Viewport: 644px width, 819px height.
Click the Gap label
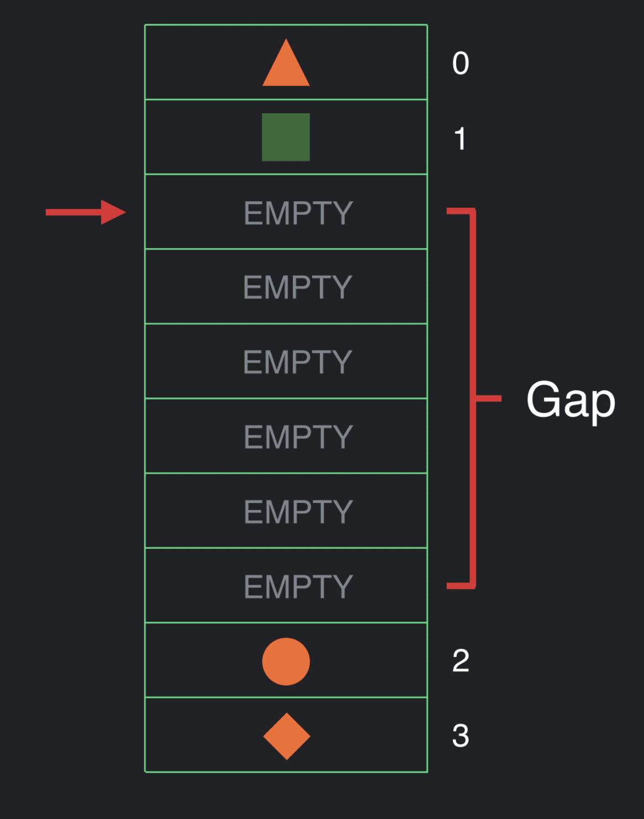tap(571, 402)
